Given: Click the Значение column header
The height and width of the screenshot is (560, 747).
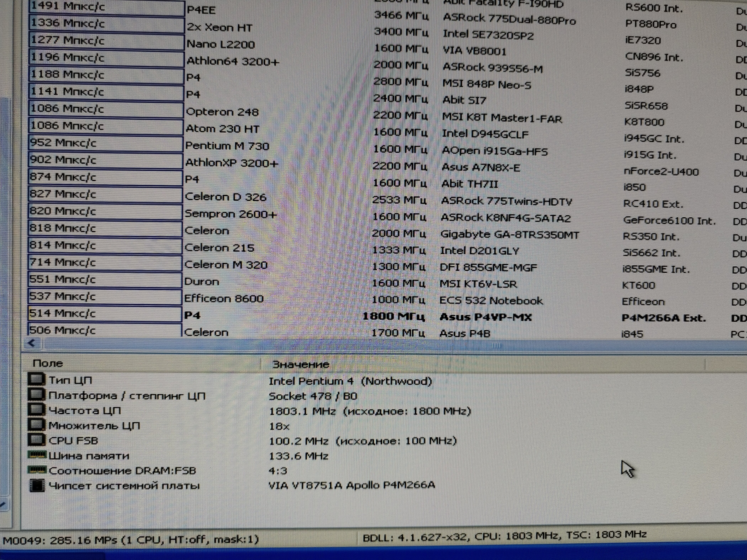Looking at the screenshot, I should click(300, 365).
